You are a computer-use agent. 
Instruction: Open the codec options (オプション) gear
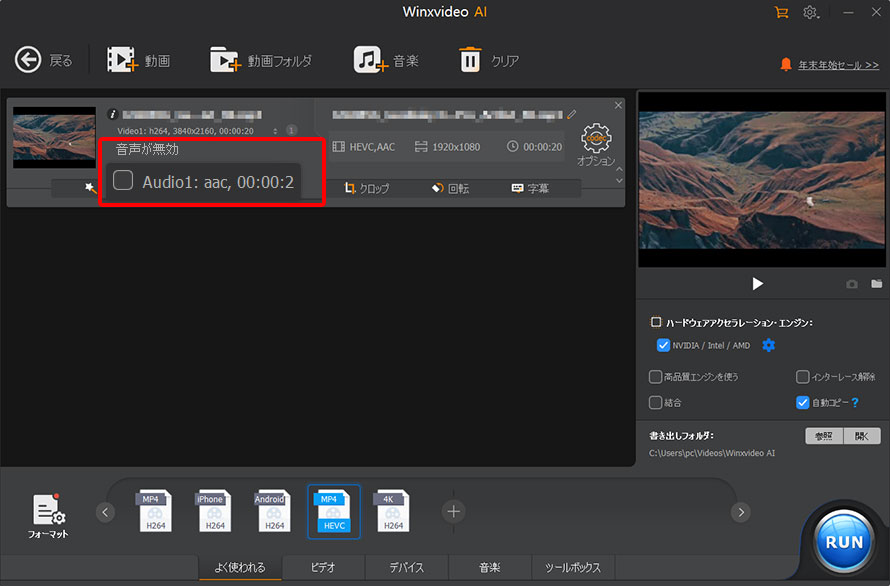coord(596,140)
